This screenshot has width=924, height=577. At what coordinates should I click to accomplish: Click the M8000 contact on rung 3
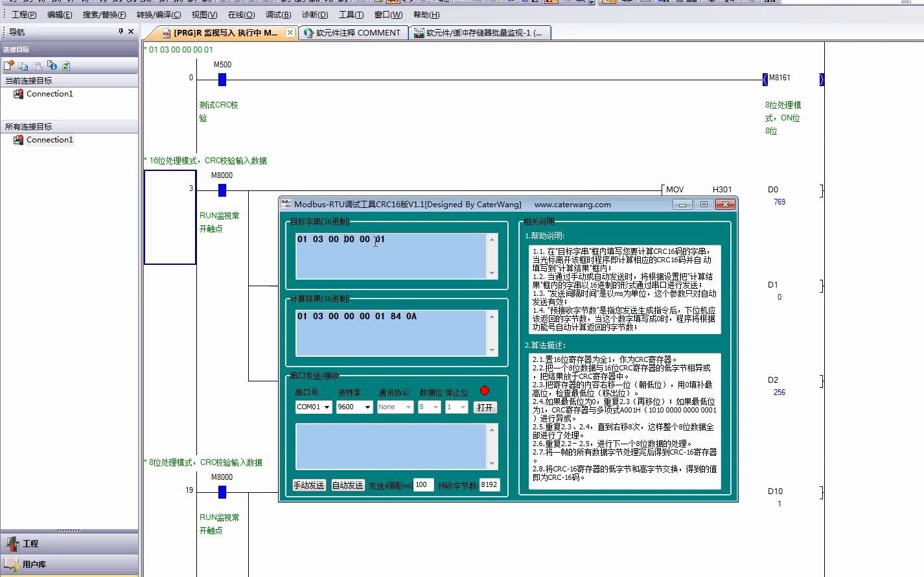pyautogui.click(x=222, y=190)
